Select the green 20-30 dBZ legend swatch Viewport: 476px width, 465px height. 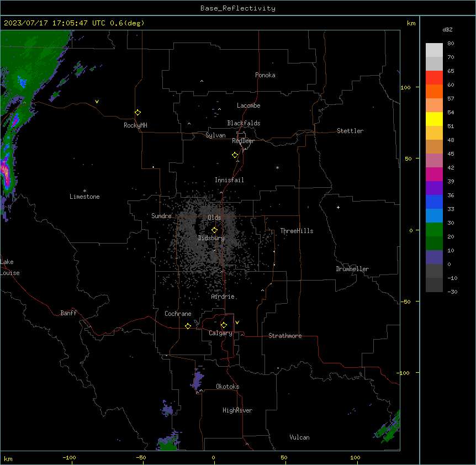coord(434,230)
